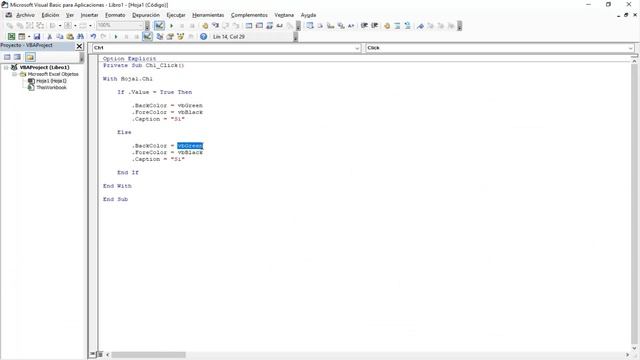This screenshot has height=360, width=640.
Task: Open Find with the binoculars icon
Action: (x=80, y=37)
